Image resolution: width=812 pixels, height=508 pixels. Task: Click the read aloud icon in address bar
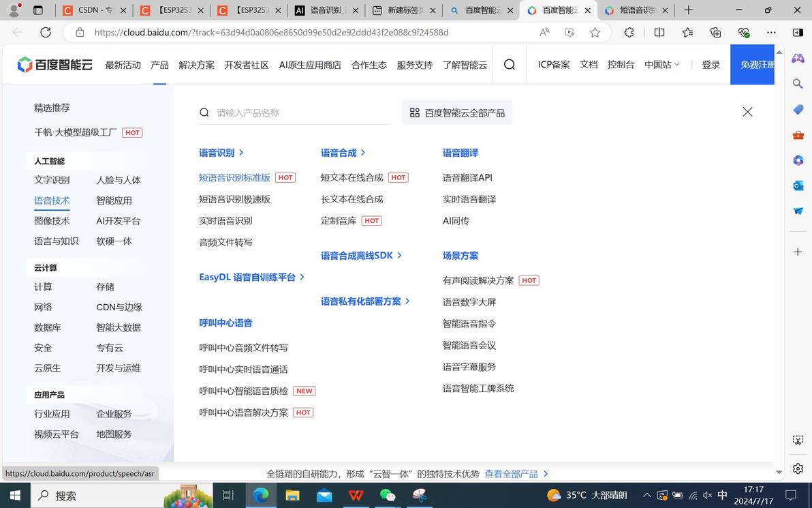(x=544, y=32)
